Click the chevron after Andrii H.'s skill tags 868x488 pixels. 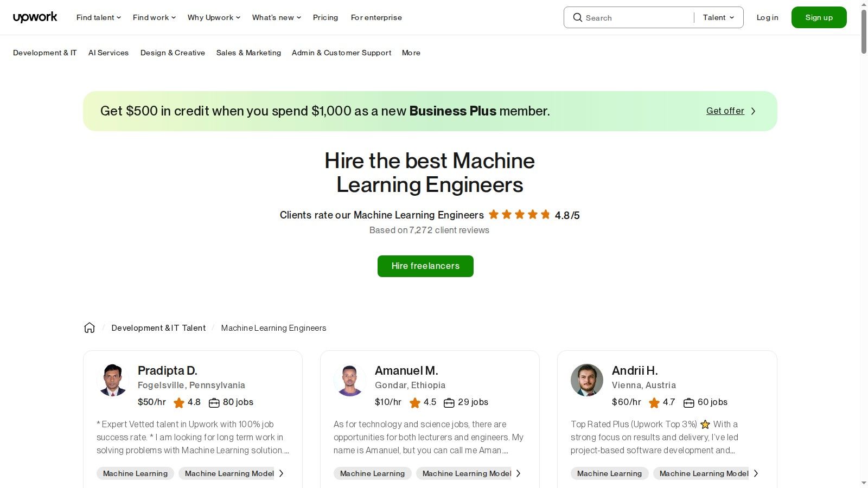(x=756, y=473)
